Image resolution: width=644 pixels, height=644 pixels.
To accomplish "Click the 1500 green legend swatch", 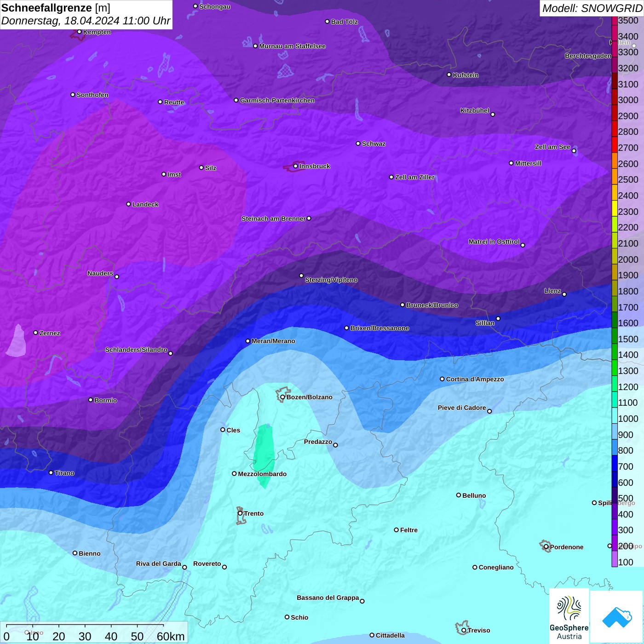I will click(x=615, y=336).
